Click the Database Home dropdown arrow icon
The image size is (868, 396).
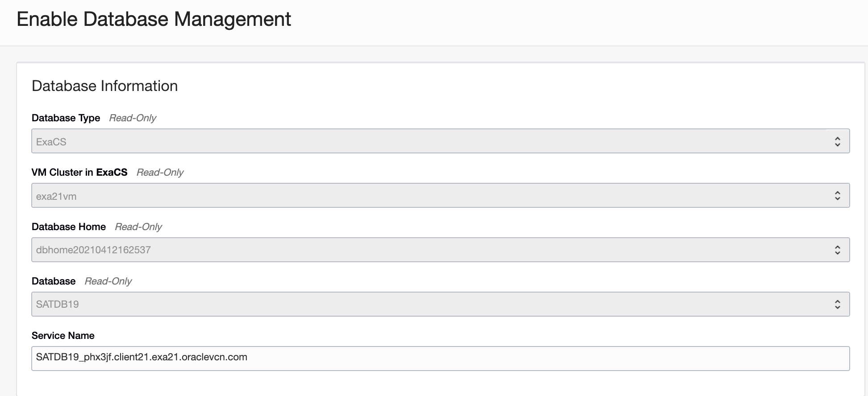(837, 250)
